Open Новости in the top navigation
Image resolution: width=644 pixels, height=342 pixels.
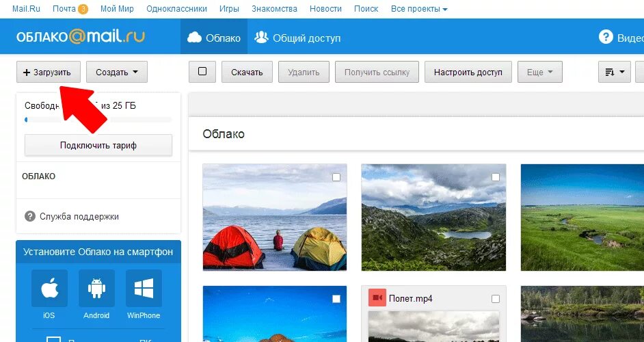point(325,9)
